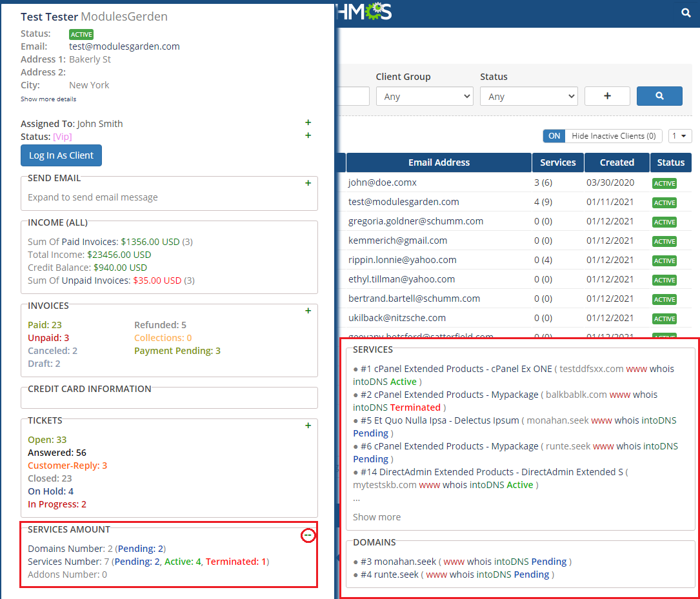Click bertrand.bartell@schumm.com row

coord(414,299)
